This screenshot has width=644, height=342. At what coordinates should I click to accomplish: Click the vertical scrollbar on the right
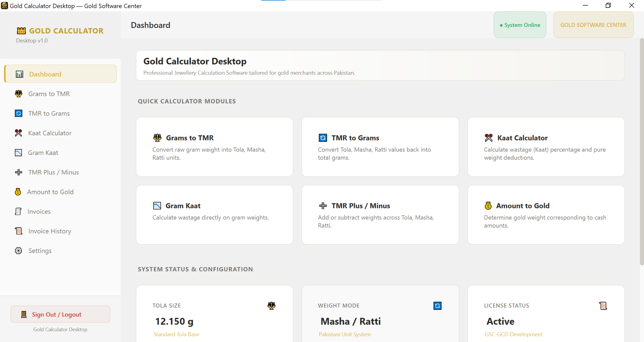pyautogui.click(x=642, y=152)
